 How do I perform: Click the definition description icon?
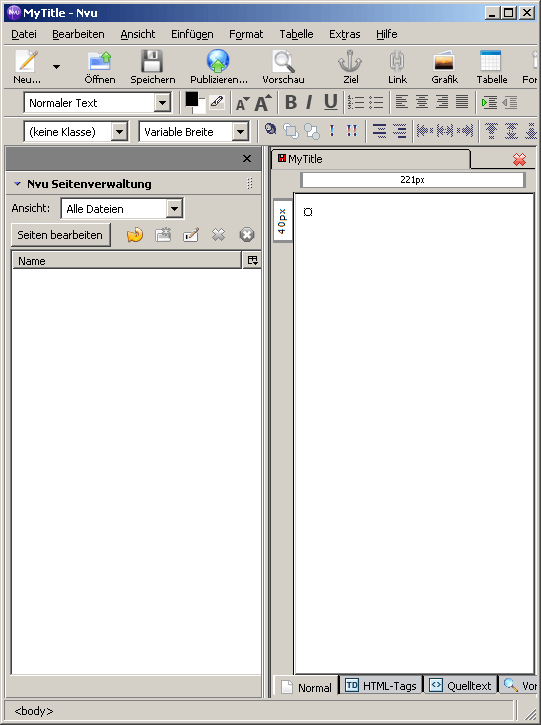point(400,131)
